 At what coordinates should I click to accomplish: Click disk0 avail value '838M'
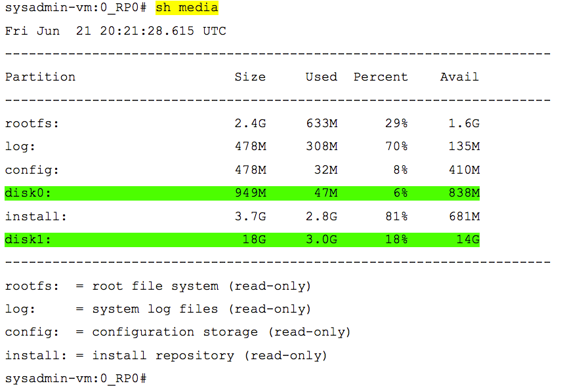click(x=464, y=193)
